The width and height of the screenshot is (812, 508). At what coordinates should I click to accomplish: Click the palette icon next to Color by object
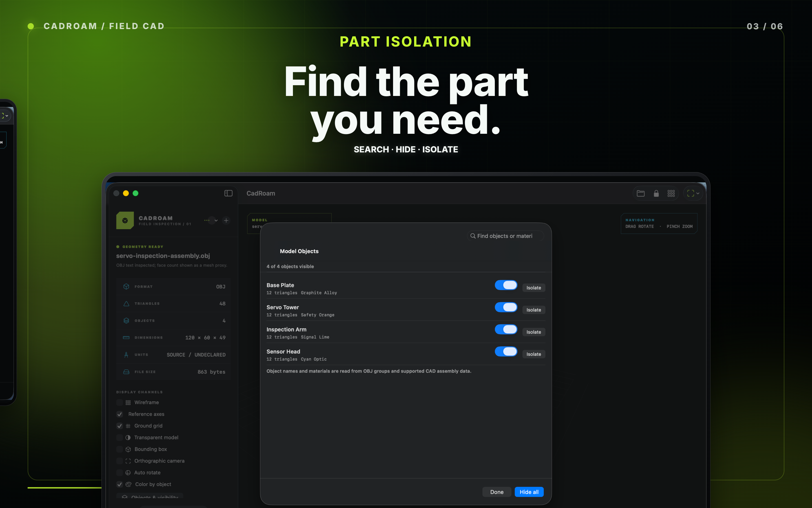coord(129,485)
